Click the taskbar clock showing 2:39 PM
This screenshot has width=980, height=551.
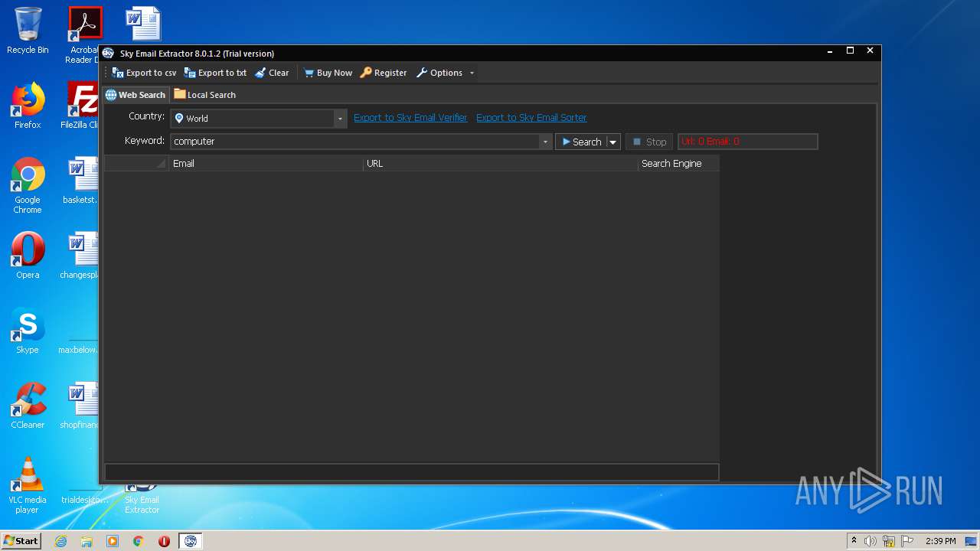click(x=940, y=541)
